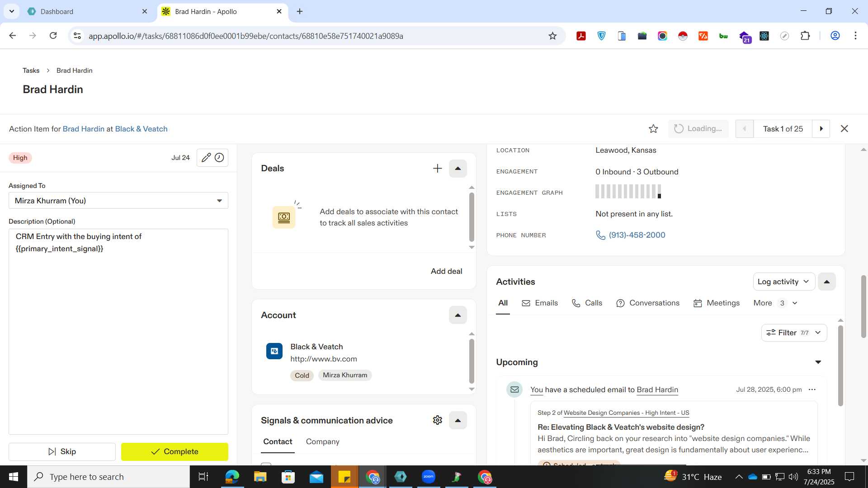Click the scheduled email envelope icon
The image size is (868, 488).
click(x=514, y=389)
